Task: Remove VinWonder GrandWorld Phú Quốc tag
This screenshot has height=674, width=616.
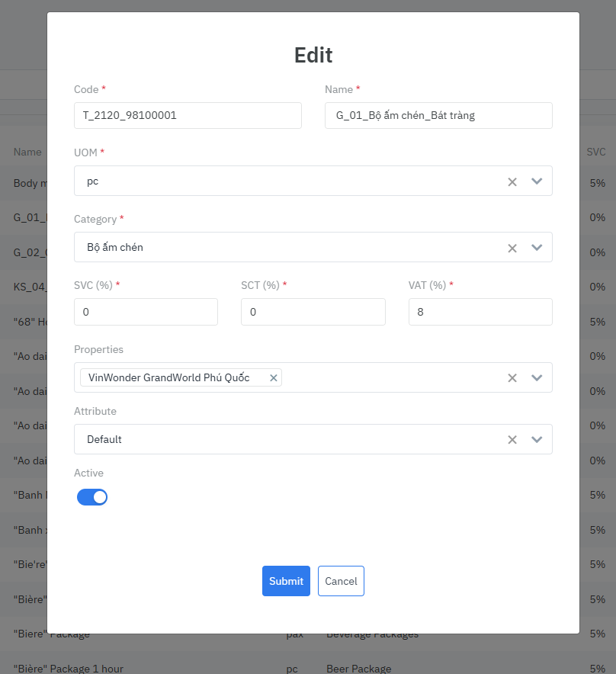Action: point(274,377)
